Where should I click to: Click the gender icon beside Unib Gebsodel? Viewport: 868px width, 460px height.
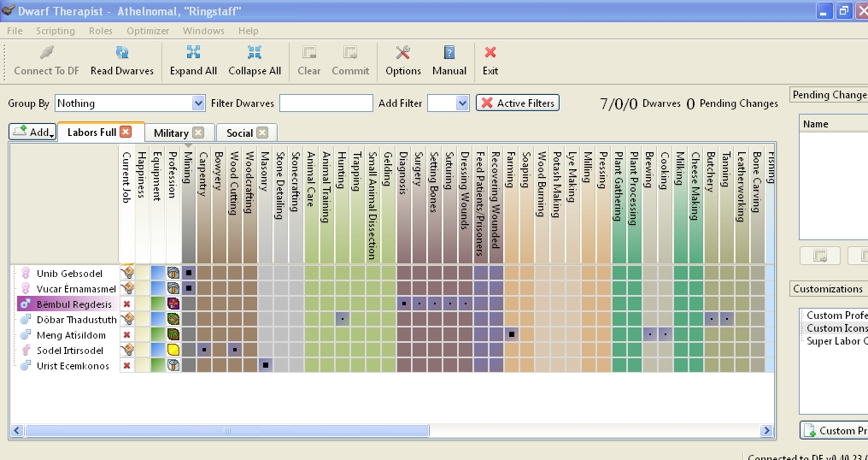(x=25, y=274)
